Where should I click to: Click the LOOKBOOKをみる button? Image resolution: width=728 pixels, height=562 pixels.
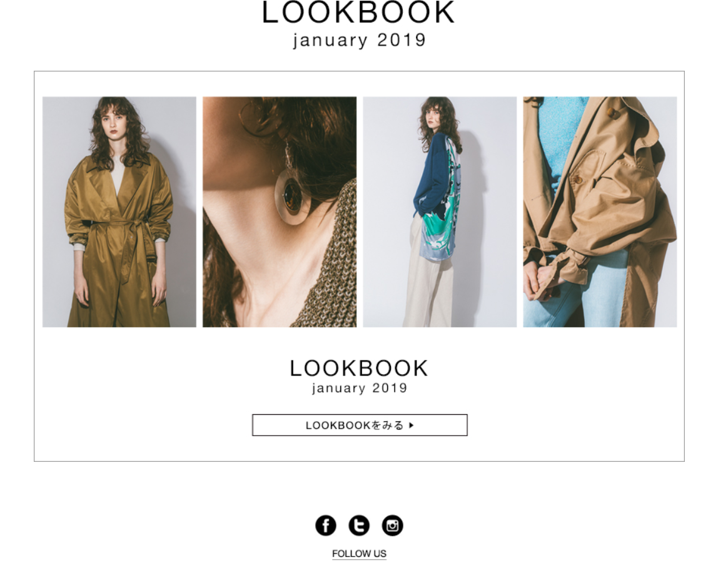point(360,425)
